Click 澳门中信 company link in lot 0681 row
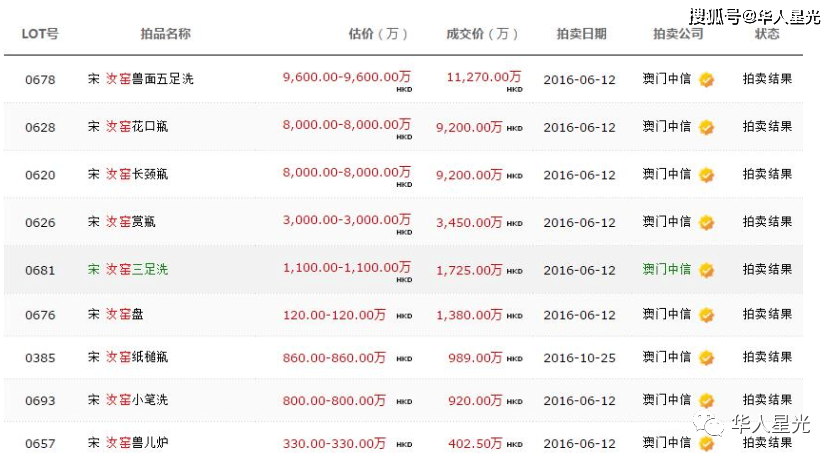 tap(667, 269)
